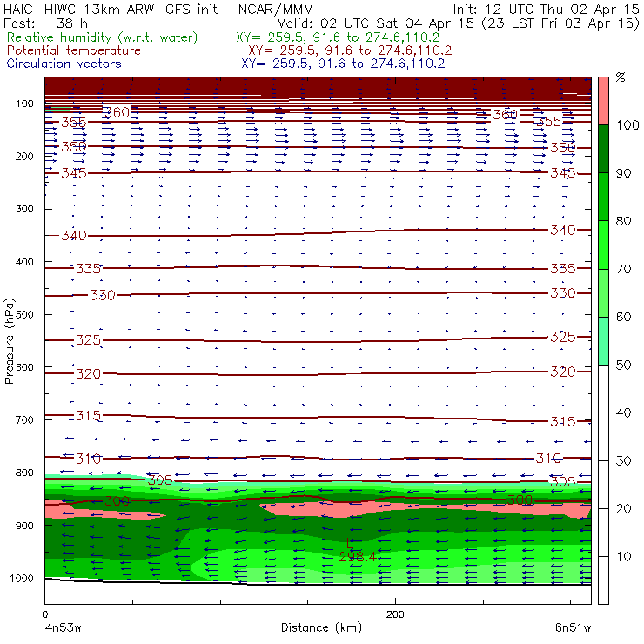The image size is (644, 644).
Task: Click the 600 hPa pressure tick label
Action: (x=24, y=367)
